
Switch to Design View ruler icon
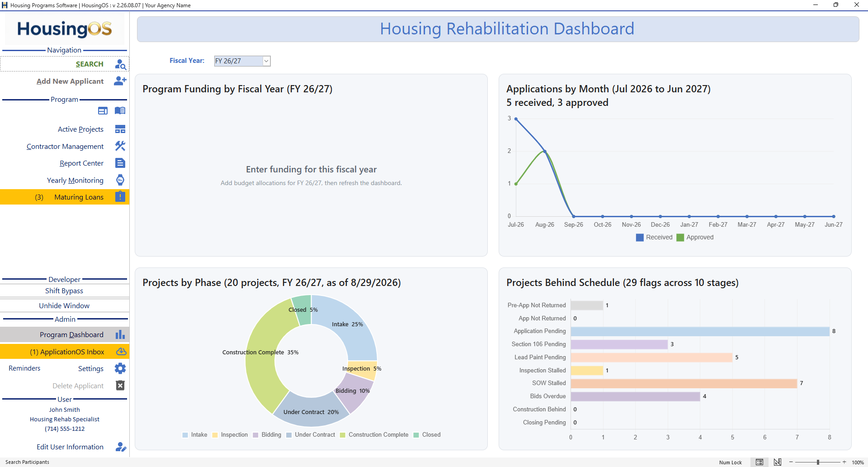click(x=778, y=462)
